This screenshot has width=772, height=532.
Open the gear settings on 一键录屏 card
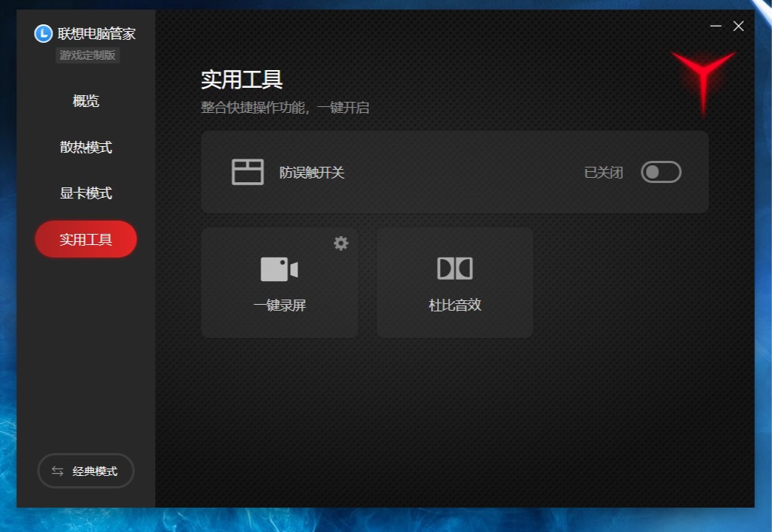(x=340, y=243)
